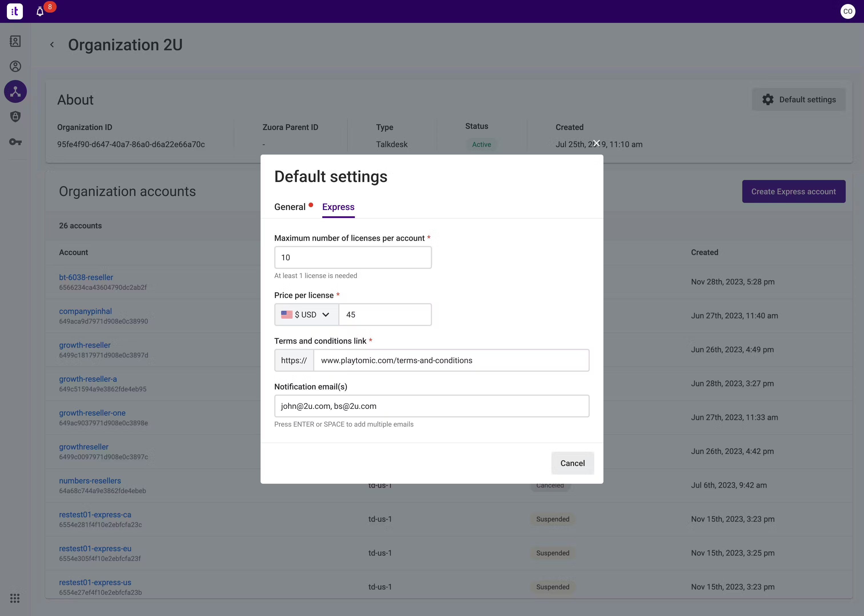The height and width of the screenshot is (616, 864).
Task: Click the Cancel button
Action: click(572, 463)
